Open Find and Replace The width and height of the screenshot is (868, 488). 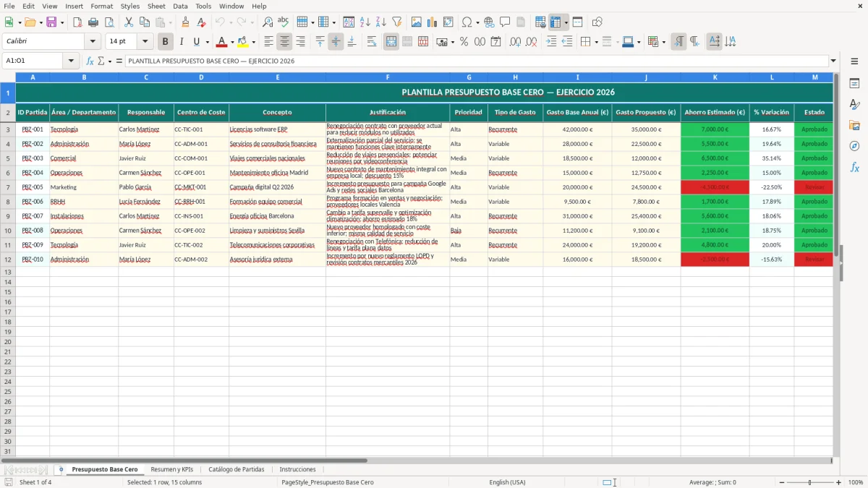pos(268,22)
